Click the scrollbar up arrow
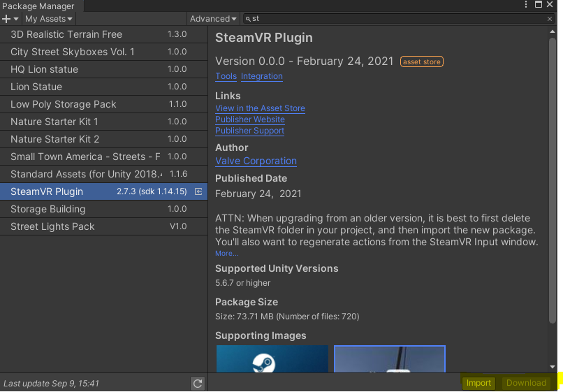The width and height of the screenshot is (563, 392). (553, 32)
